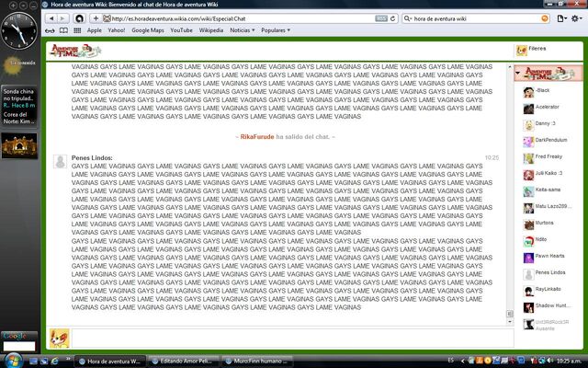Open the YouTube bookmark

click(x=182, y=30)
